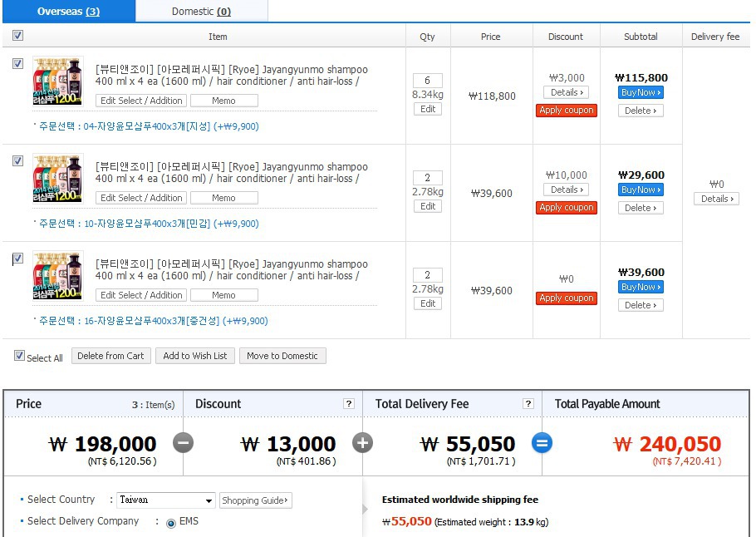Click Edit under quantity in the third item row

tap(428, 303)
